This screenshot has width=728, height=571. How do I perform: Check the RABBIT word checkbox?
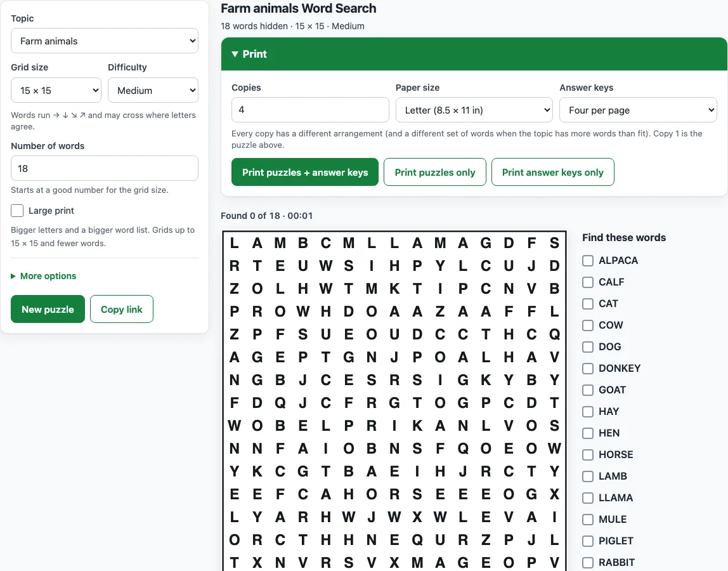coord(588,563)
